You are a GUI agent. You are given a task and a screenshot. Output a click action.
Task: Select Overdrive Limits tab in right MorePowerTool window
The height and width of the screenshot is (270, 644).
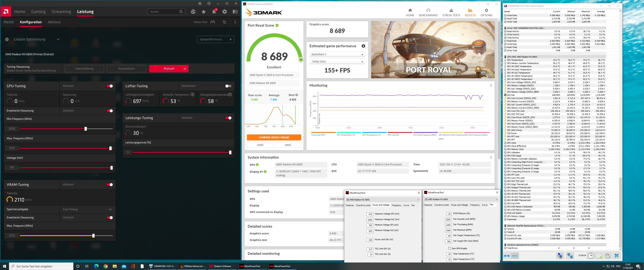[x=441, y=205]
